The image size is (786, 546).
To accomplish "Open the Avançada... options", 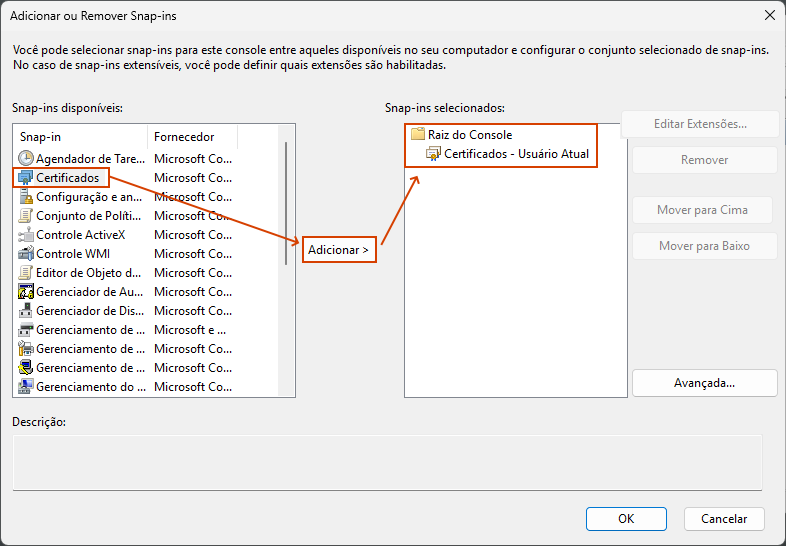I will tap(704, 383).
